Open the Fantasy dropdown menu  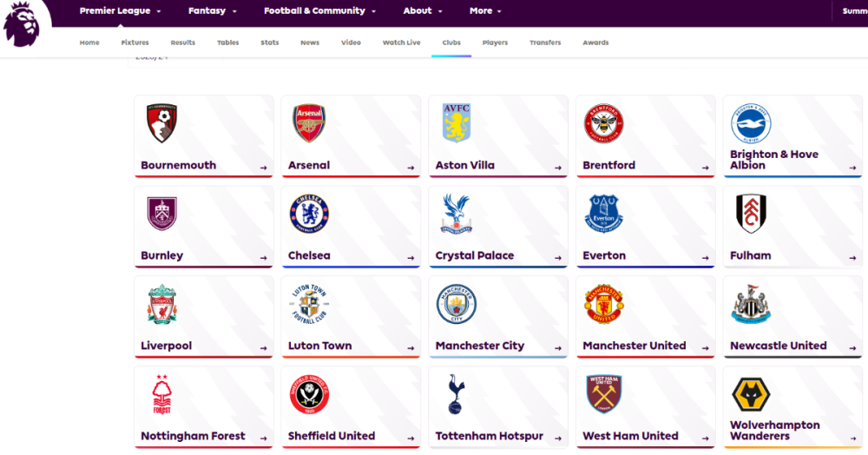[212, 11]
